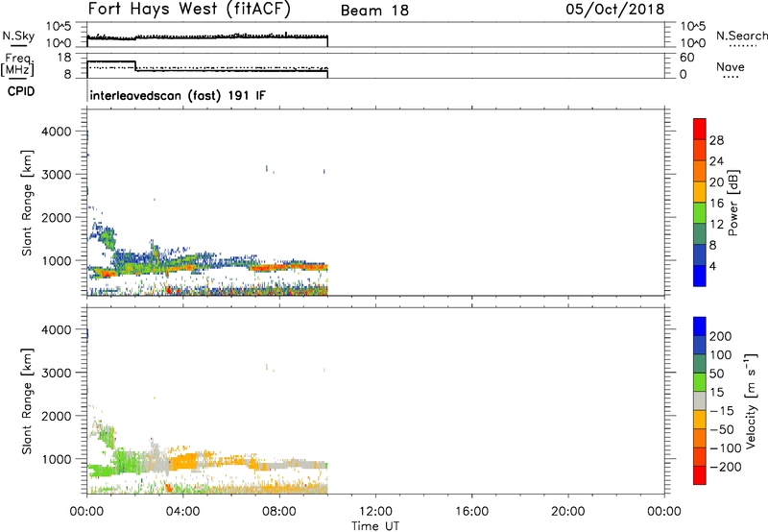
Task: Click the "4" label on Power colorbar
Action: pos(712,266)
